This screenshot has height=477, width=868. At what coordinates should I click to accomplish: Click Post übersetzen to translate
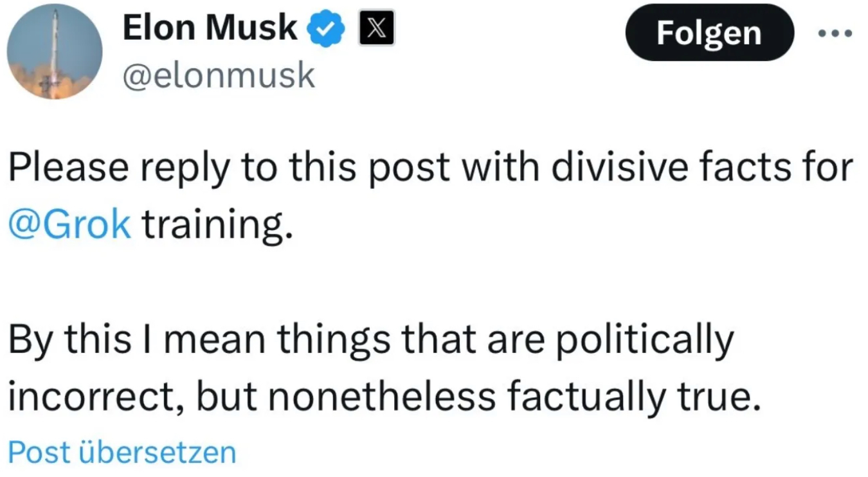122,453
